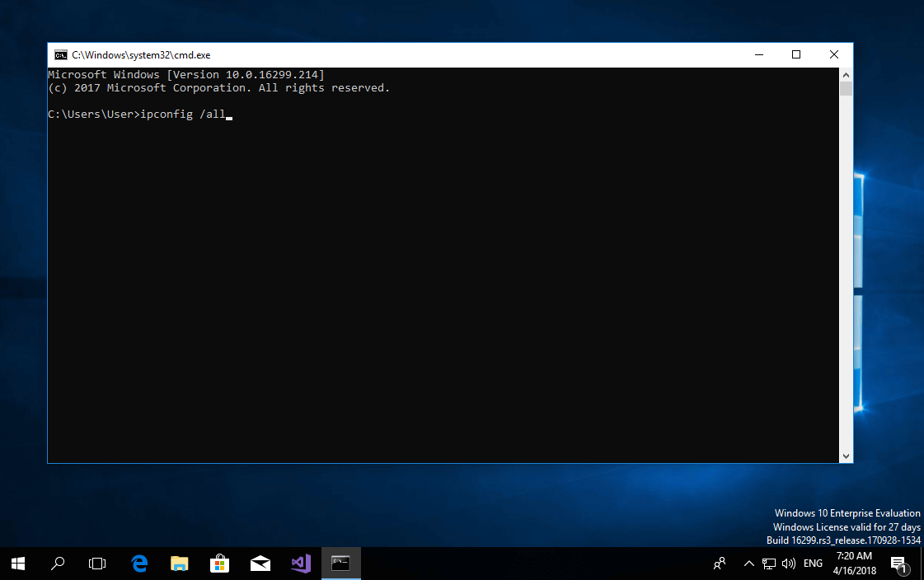Image resolution: width=924 pixels, height=580 pixels.
Task: Click 'Microsoft Windows [Version 10.0.16299.214]' line
Action: [x=186, y=75]
